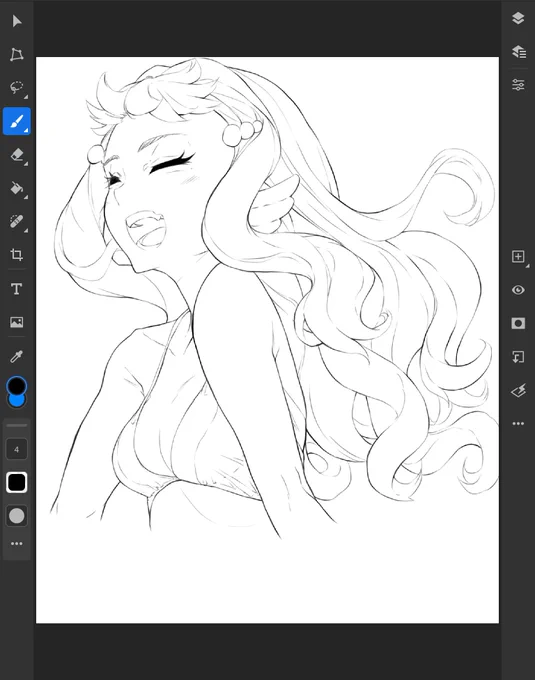Expand the Eraser tool submenu corner arrow
This screenshot has width=535, height=680.
pos(26,164)
